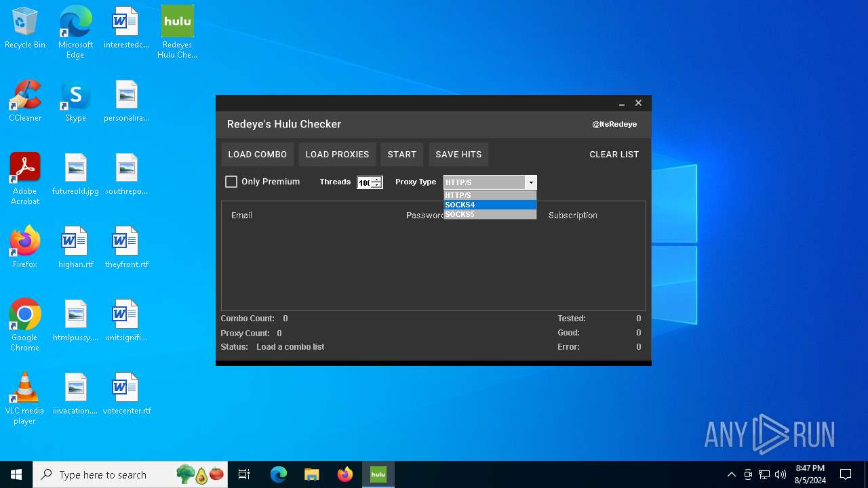Image resolution: width=868 pixels, height=488 pixels.
Task: Expand the Proxy Type dropdown arrow
Action: (x=531, y=182)
